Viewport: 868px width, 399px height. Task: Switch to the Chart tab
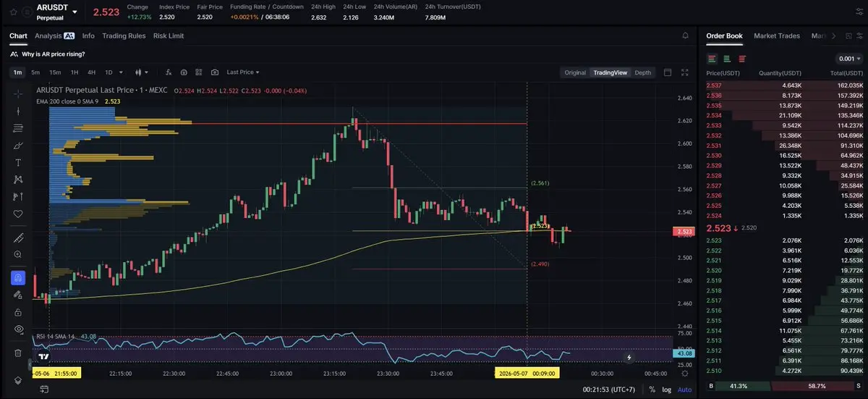point(18,35)
